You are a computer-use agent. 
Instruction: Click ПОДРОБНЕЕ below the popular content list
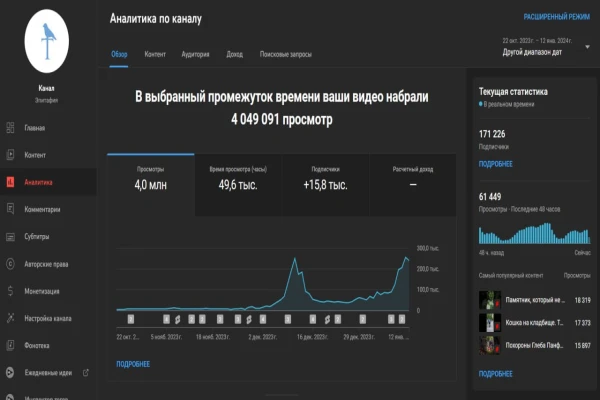click(495, 374)
